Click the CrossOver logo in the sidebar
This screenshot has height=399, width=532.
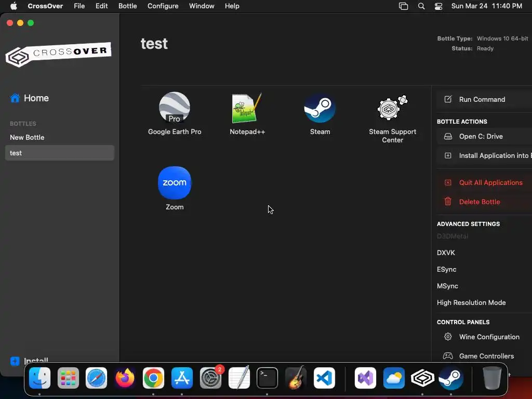58,54
